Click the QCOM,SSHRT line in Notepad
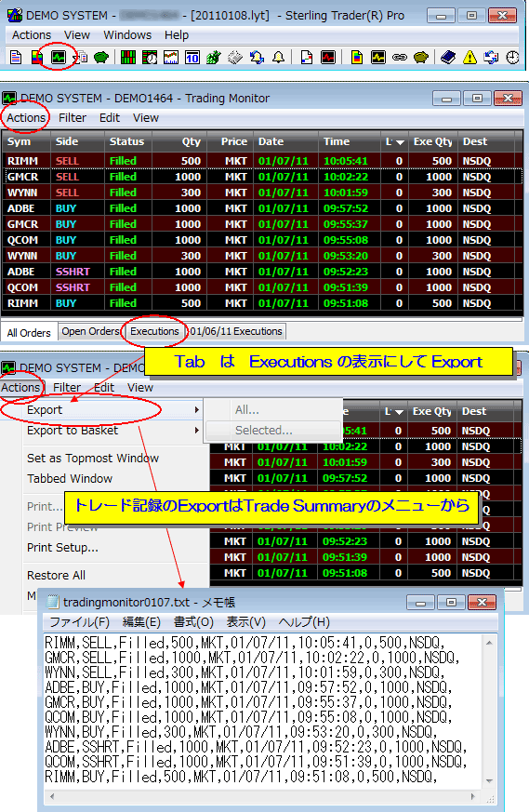 (256, 763)
